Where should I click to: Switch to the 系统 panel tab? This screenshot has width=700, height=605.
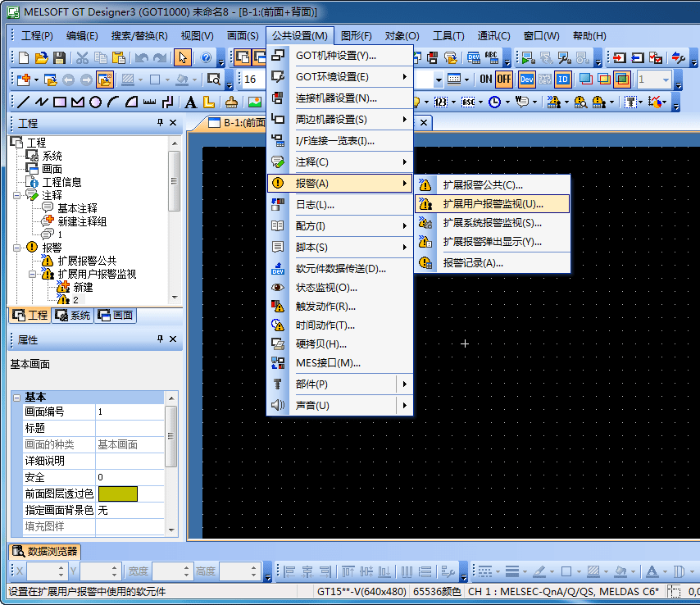[x=72, y=316]
